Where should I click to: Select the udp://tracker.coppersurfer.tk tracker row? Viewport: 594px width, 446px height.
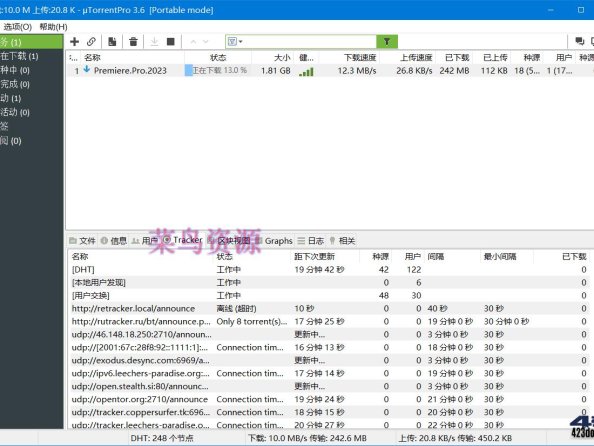329,412
